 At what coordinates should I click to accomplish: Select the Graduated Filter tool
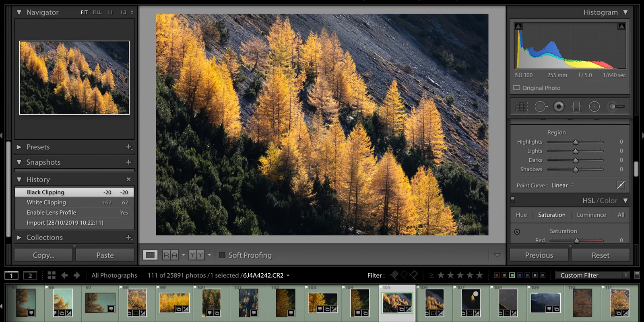pos(576,107)
